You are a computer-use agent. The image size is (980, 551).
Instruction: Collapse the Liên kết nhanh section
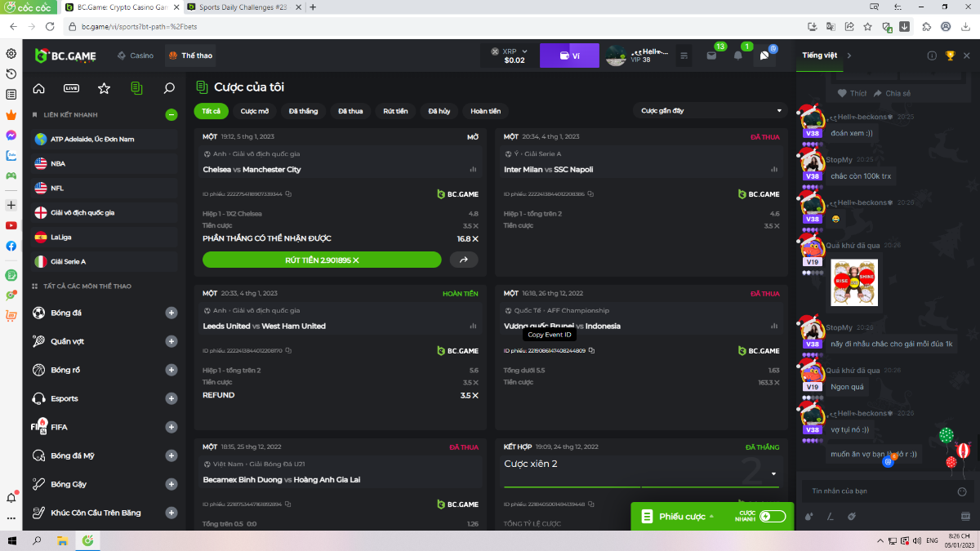tap(171, 115)
